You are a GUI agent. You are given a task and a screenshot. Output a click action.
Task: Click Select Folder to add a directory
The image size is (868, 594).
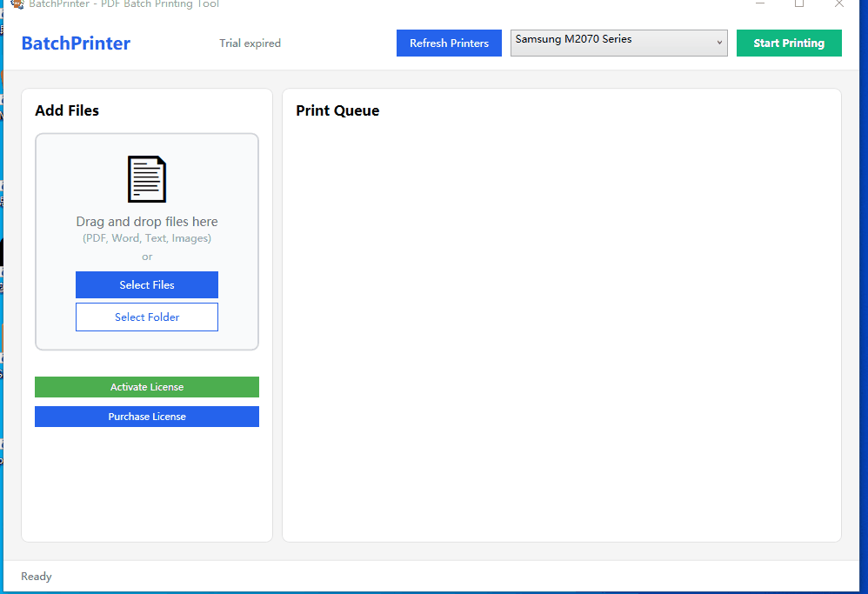point(146,317)
